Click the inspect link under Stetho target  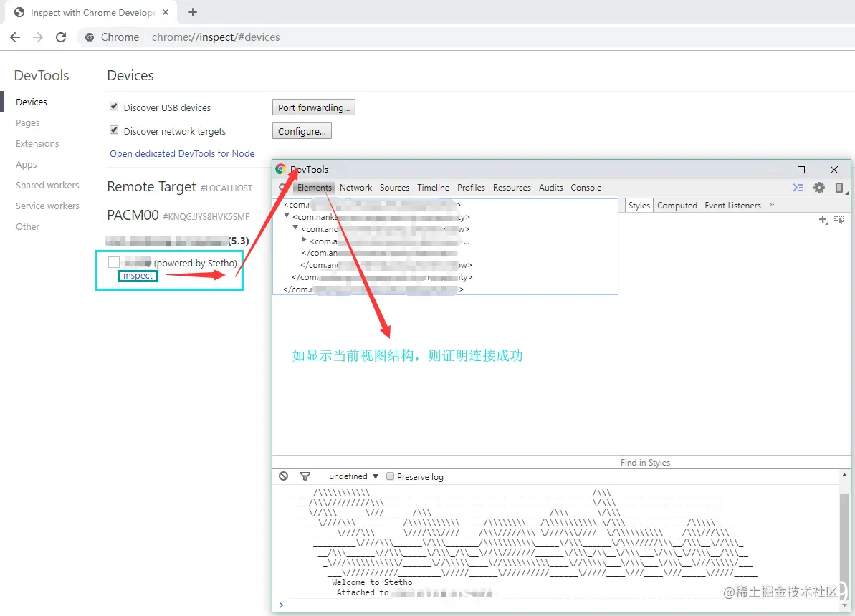(x=138, y=276)
